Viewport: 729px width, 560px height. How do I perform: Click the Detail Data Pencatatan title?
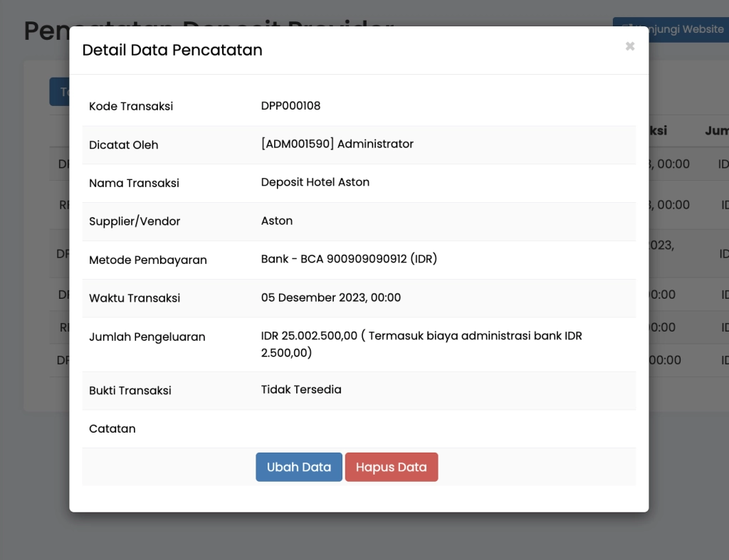(172, 50)
